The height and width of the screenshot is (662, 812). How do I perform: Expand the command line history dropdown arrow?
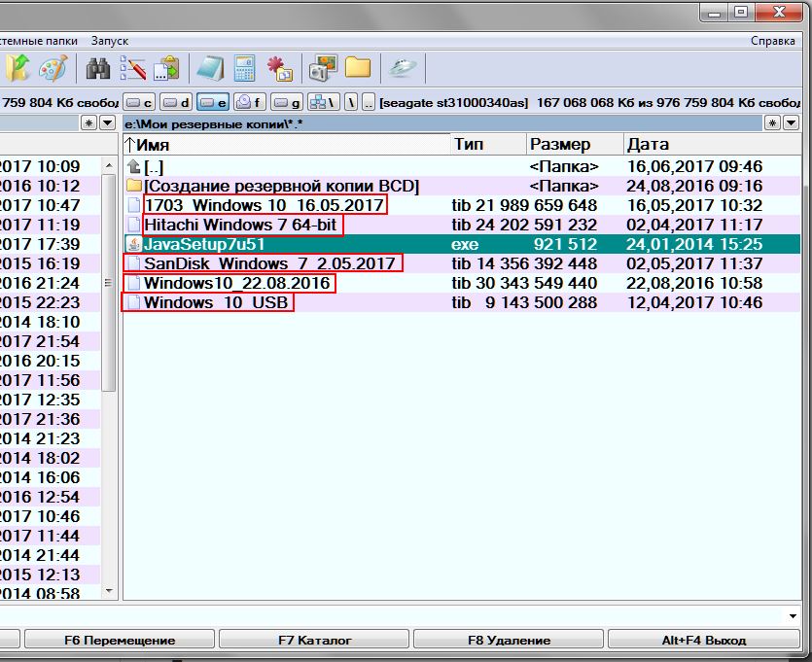[793, 616]
